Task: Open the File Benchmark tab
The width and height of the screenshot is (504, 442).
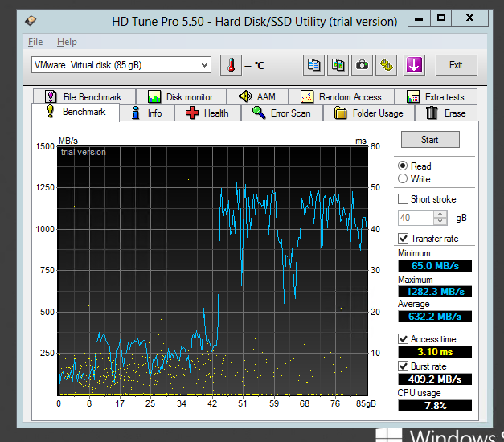Action: click(84, 96)
